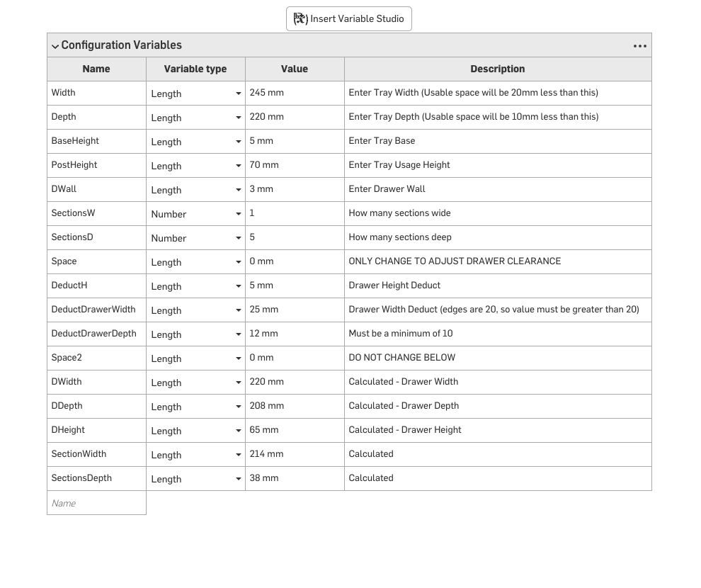Select the DeductDrawerWidth name cell
701x588 pixels.
pos(96,310)
